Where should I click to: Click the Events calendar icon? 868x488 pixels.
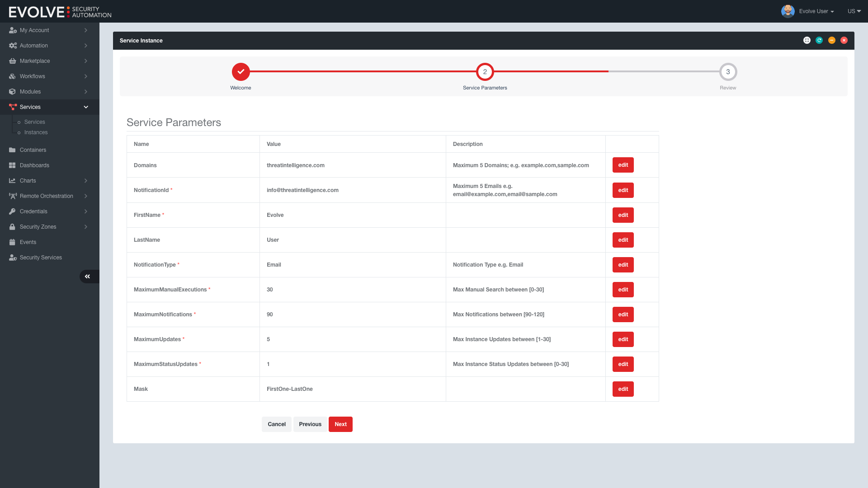click(x=12, y=242)
